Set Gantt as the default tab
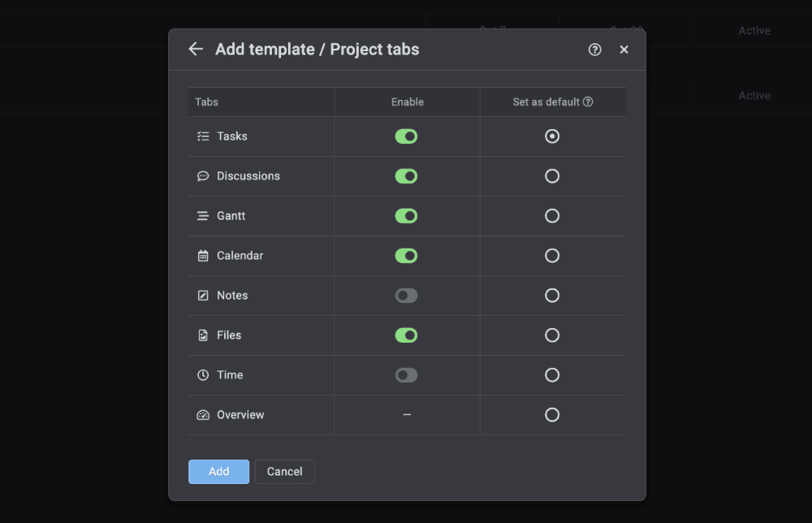 (x=552, y=216)
